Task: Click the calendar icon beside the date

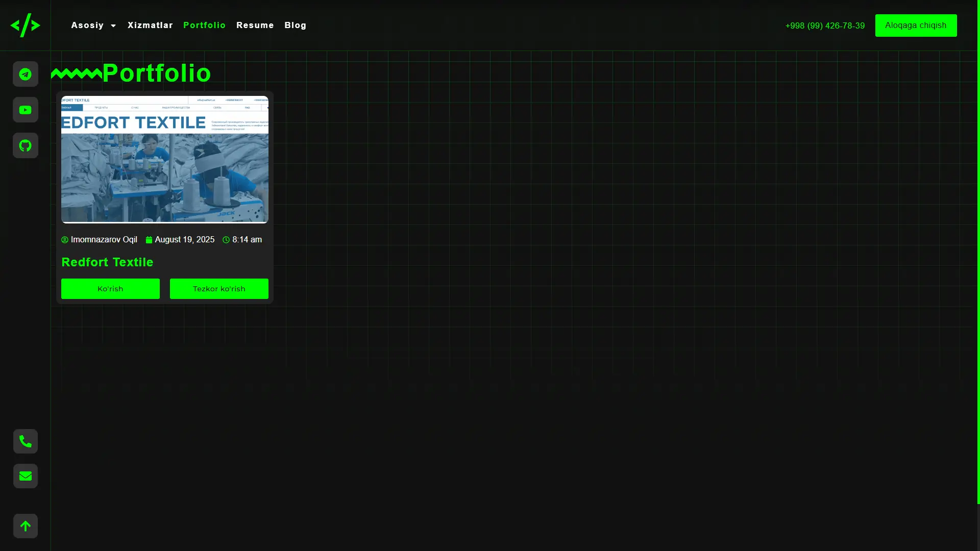Action: (149, 239)
